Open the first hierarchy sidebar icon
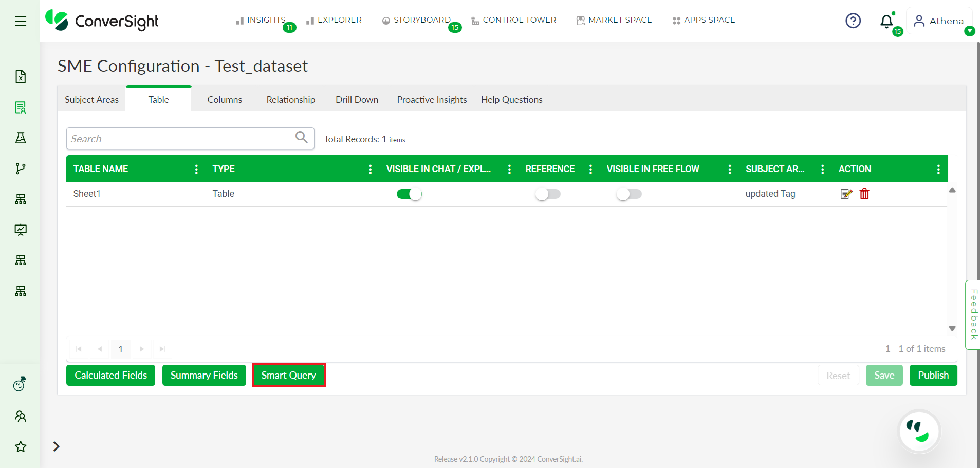Image resolution: width=980 pixels, height=468 pixels. tap(21, 199)
